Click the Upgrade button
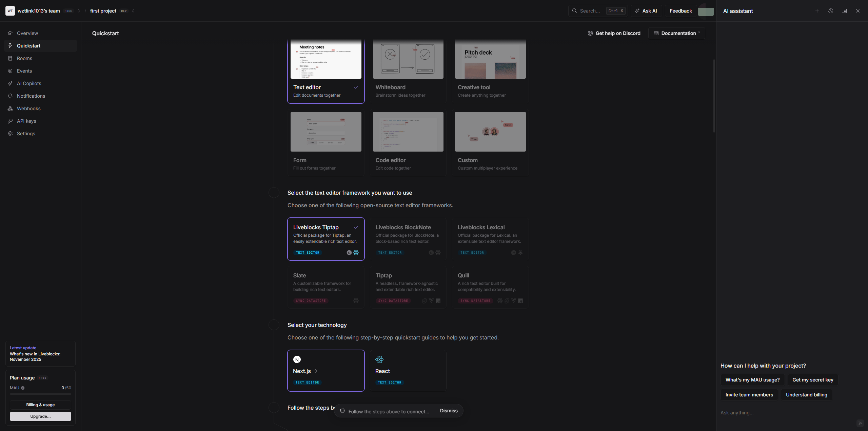Viewport: 868px width, 431px height. pos(40,416)
